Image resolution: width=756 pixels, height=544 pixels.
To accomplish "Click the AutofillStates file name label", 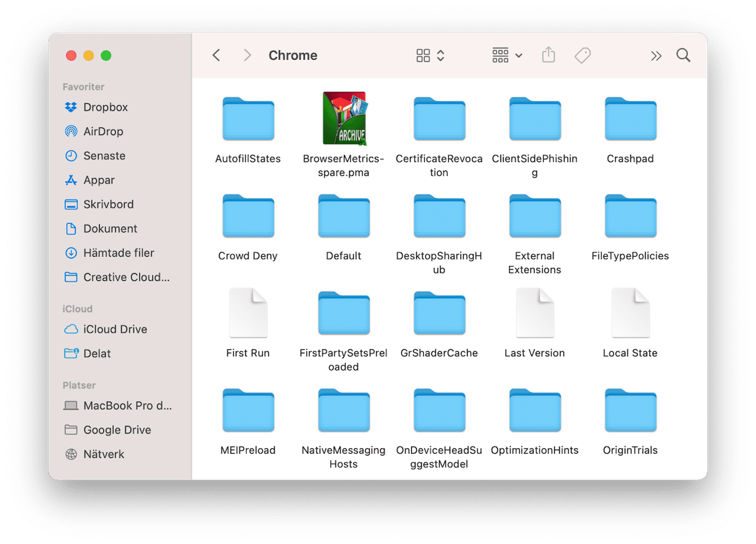I will (x=248, y=159).
